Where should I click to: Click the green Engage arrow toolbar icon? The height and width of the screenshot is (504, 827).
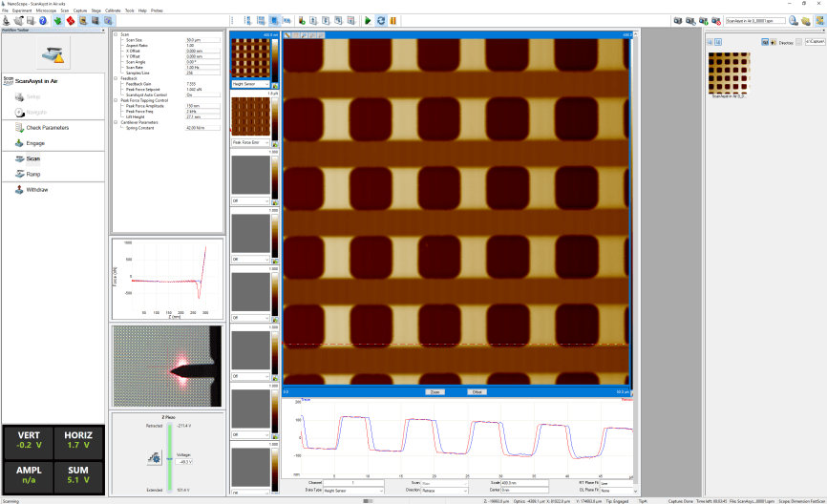tap(59, 19)
